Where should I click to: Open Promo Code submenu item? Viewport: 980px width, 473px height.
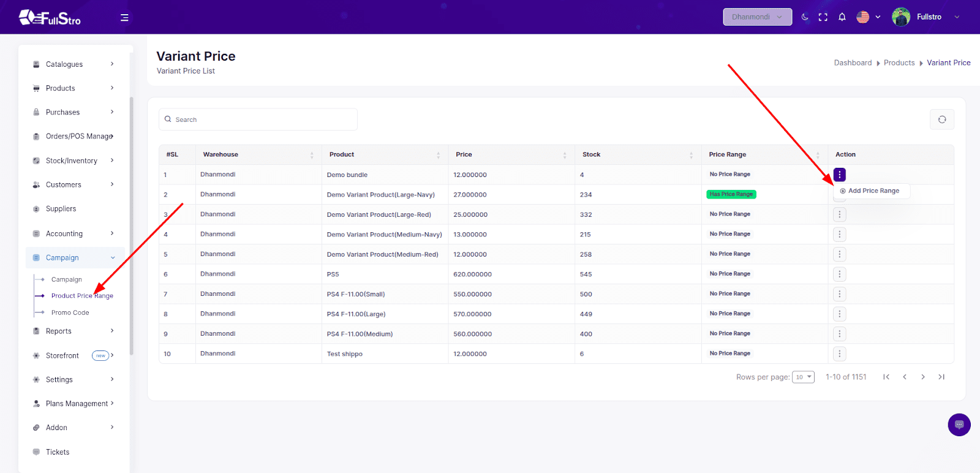(70, 312)
